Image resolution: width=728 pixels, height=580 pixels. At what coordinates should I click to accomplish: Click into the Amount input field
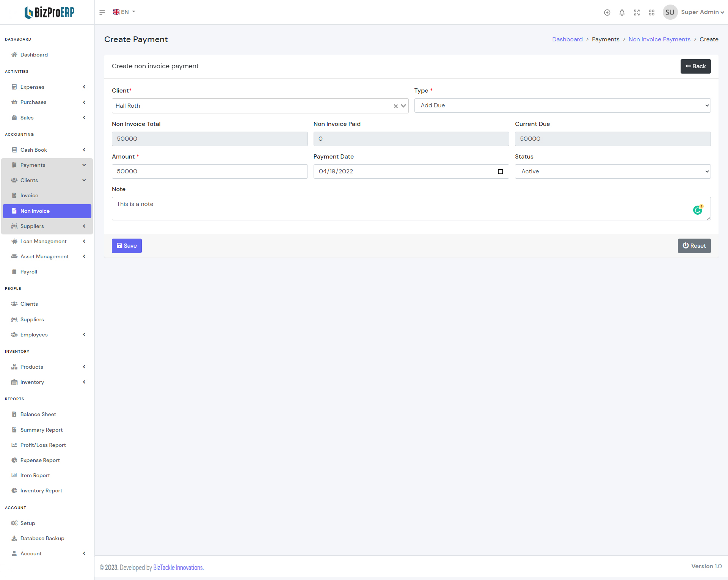click(209, 171)
